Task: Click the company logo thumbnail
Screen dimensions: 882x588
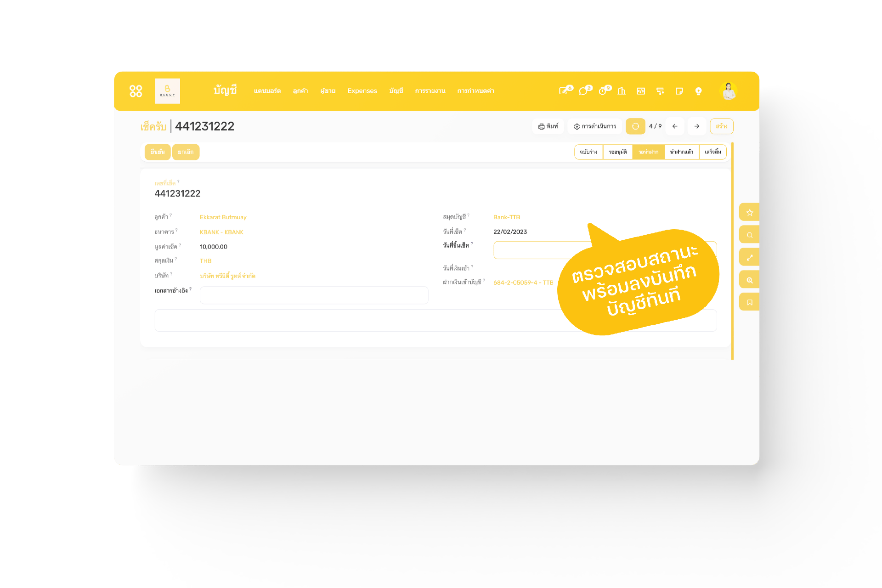Action: [x=167, y=91]
